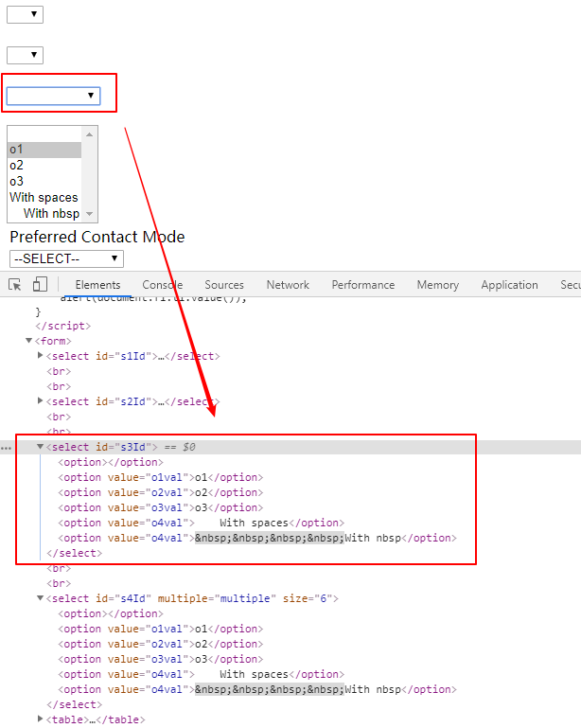
Task: Select the o2val option under s3Id
Action: coord(160,492)
